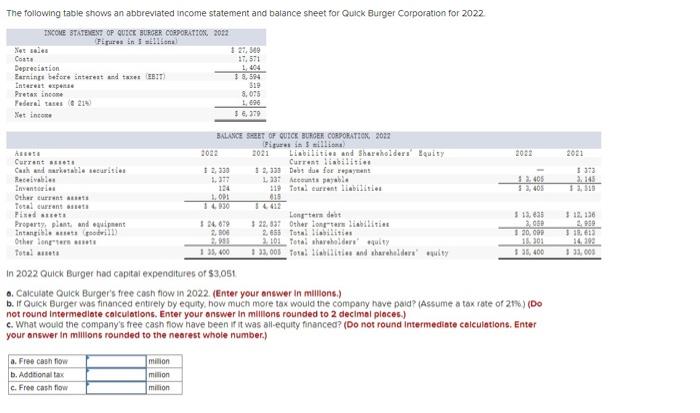Click the answer field for c. Free cash flow
700x413 pixels.
(x=116, y=388)
